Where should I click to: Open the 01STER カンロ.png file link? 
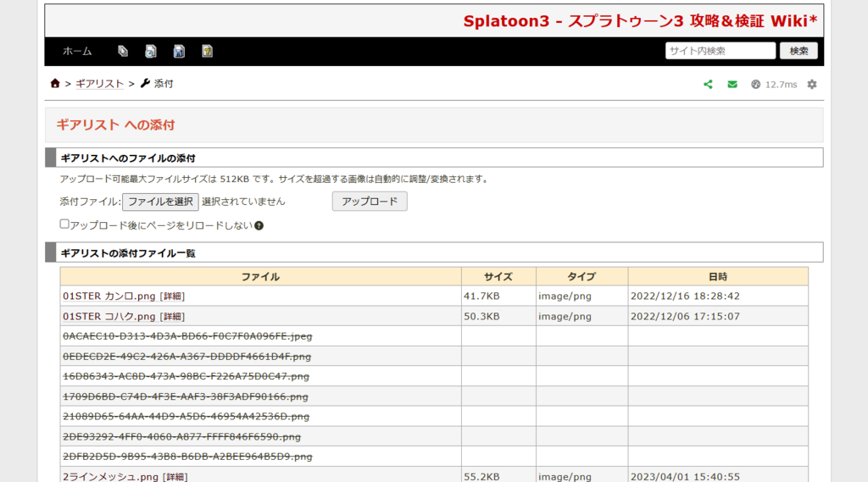109,296
